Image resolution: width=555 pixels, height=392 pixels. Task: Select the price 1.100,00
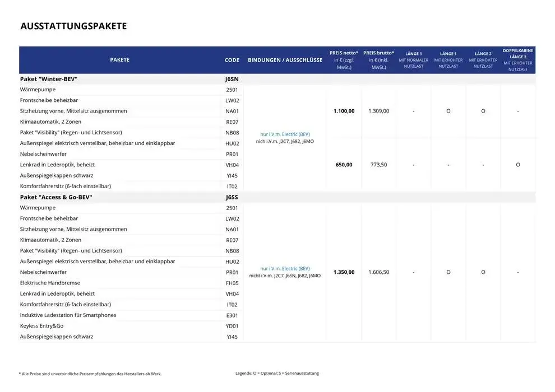tap(344, 111)
